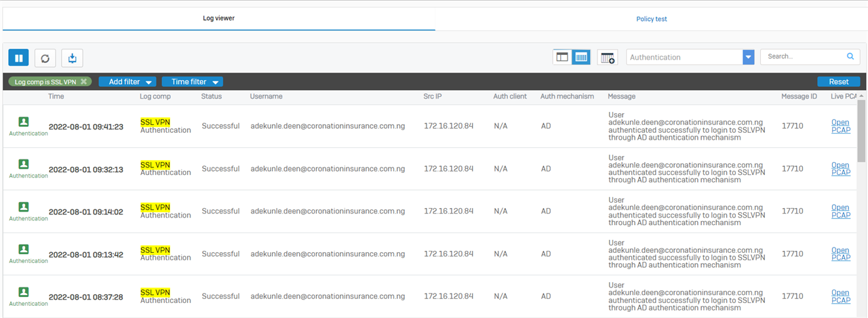Open PCAP for the 09:13:42 entry
The image size is (868, 318).
click(x=841, y=254)
